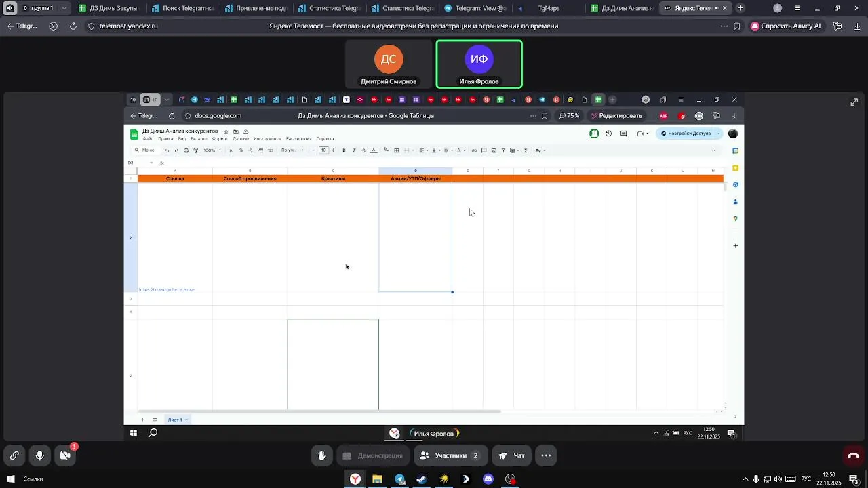Image resolution: width=868 pixels, height=488 pixels.
Task: Open the 100% zoom dropdown in Sheets
Action: 212,150
